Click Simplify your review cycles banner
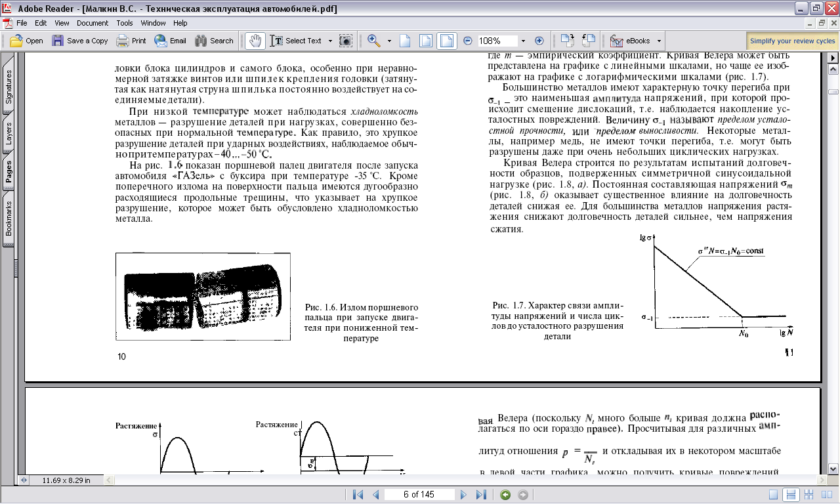 click(793, 41)
